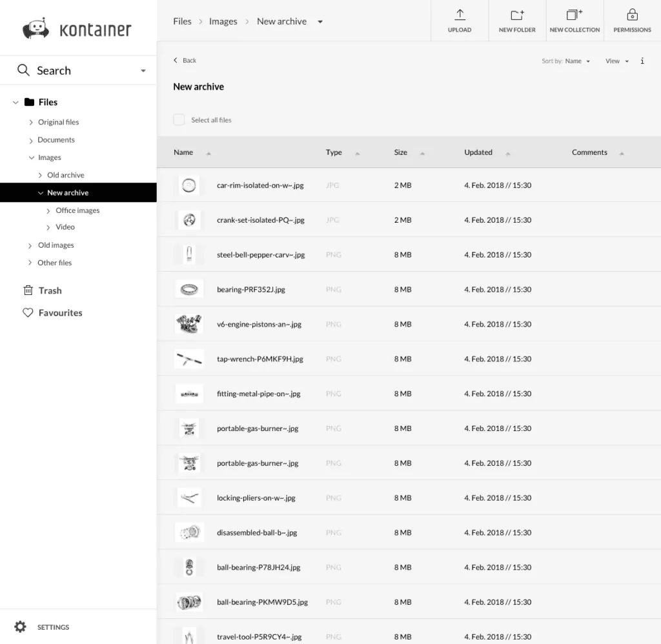
Task: Open the v6-engine-pistons thumbnail
Action: click(189, 324)
